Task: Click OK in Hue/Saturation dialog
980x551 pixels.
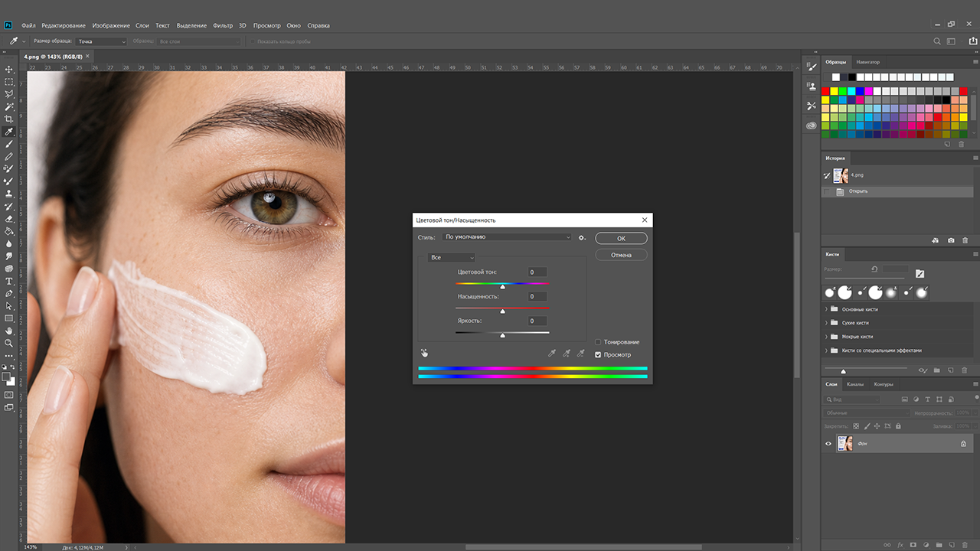Action: tap(621, 238)
